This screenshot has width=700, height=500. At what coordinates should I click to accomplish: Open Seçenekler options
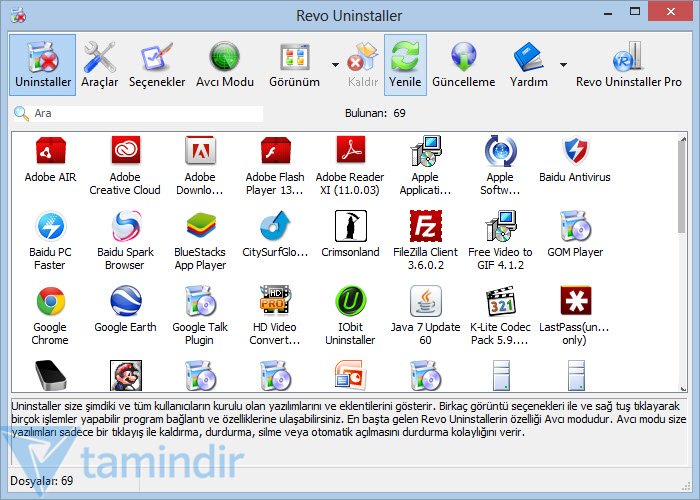click(157, 65)
